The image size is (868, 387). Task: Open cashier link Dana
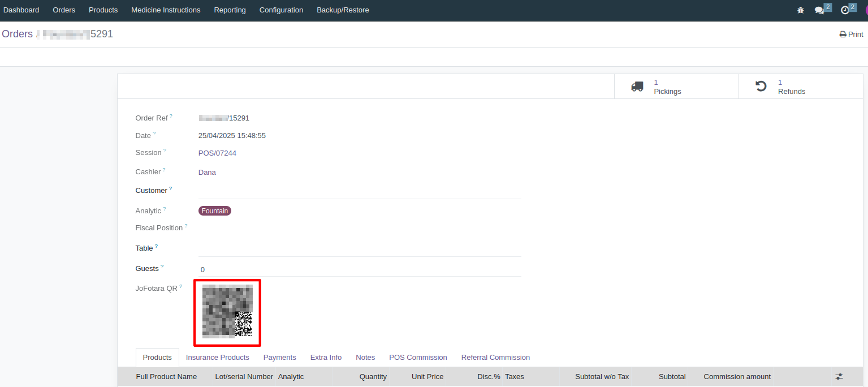207,173
